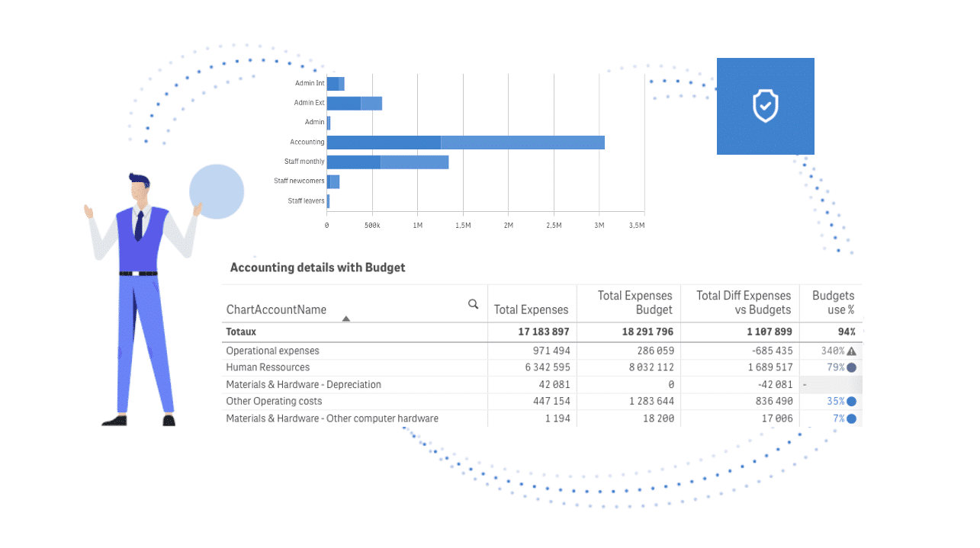
Task: Click the Accounting bar in the chart
Action: click(x=465, y=143)
